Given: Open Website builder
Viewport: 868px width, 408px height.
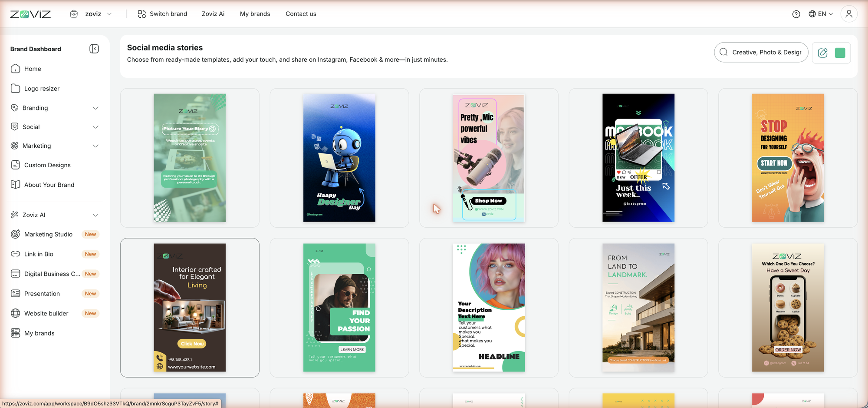Looking at the screenshot, I should click(x=46, y=313).
